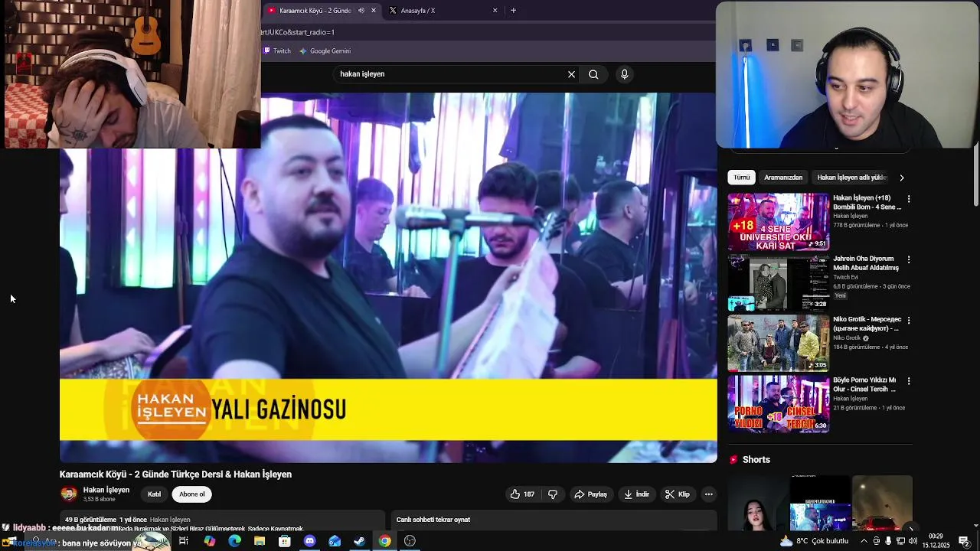Close the Karaamcık Köyü browser tab

click(x=374, y=11)
